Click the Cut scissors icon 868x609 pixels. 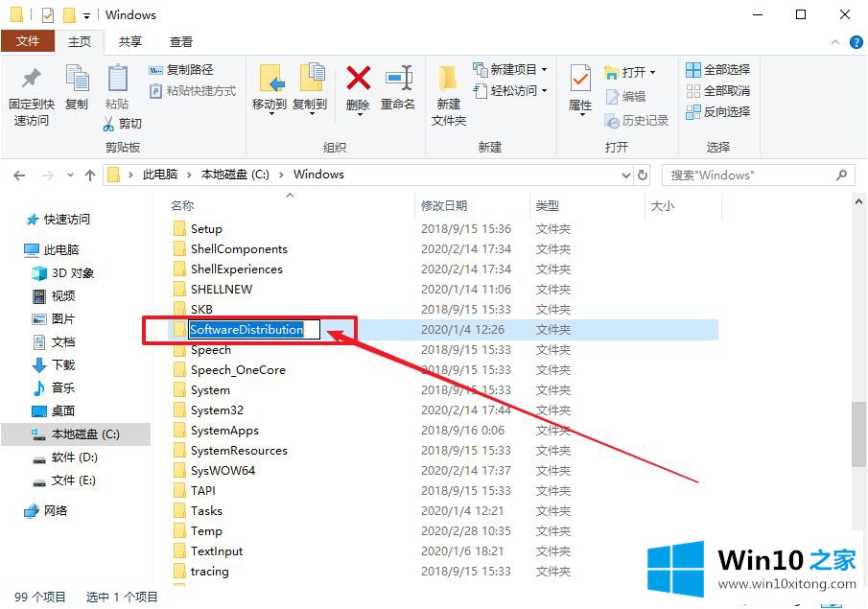click(108, 124)
